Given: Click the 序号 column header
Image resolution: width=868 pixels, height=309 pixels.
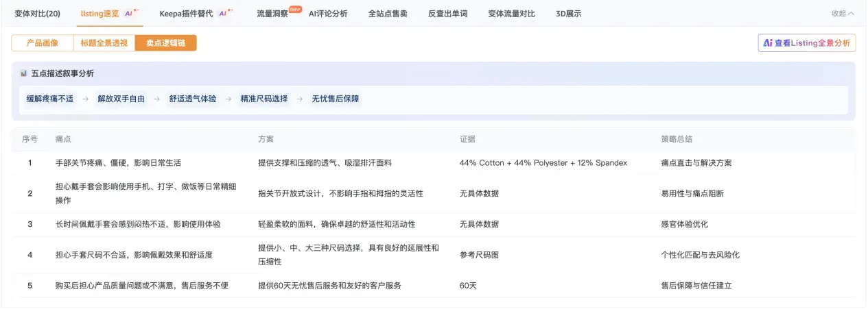Looking at the screenshot, I should (30, 139).
